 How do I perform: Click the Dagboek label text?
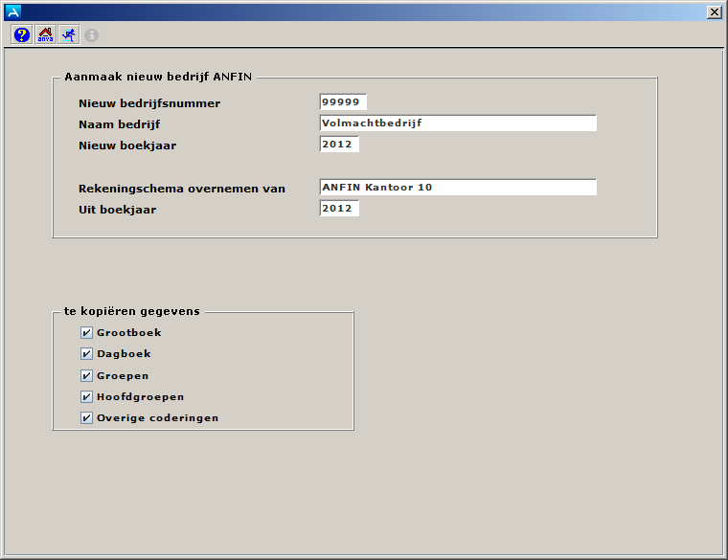point(124,354)
